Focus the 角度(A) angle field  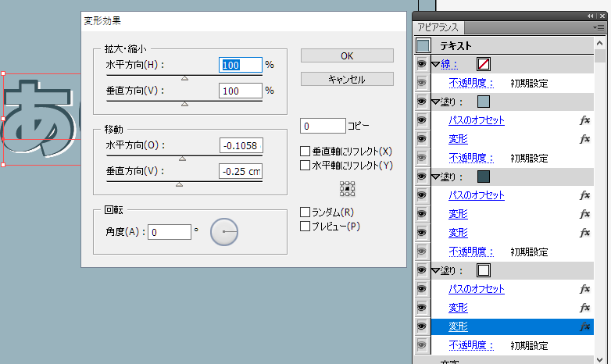170,232
